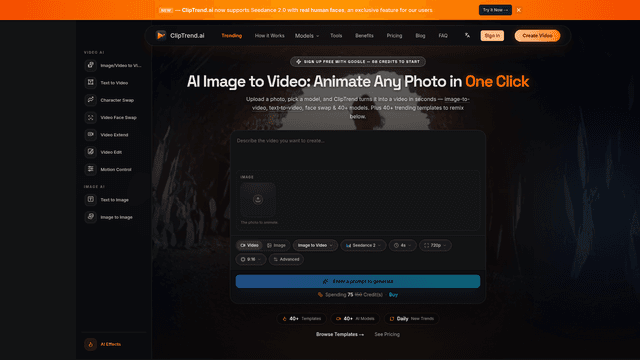Viewport: 640px width, 360px height.
Task: Click the text-to-video inline link
Action: 286,108
